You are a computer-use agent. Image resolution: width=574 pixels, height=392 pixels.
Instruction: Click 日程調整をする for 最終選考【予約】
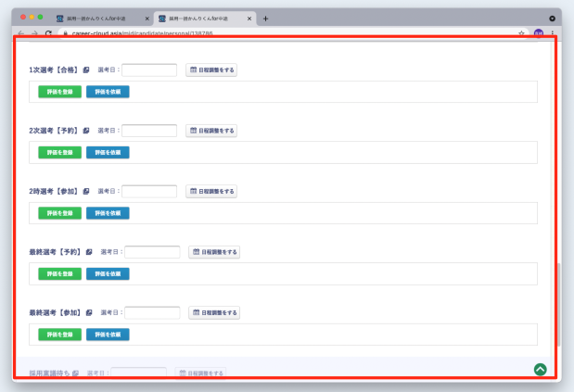click(214, 252)
